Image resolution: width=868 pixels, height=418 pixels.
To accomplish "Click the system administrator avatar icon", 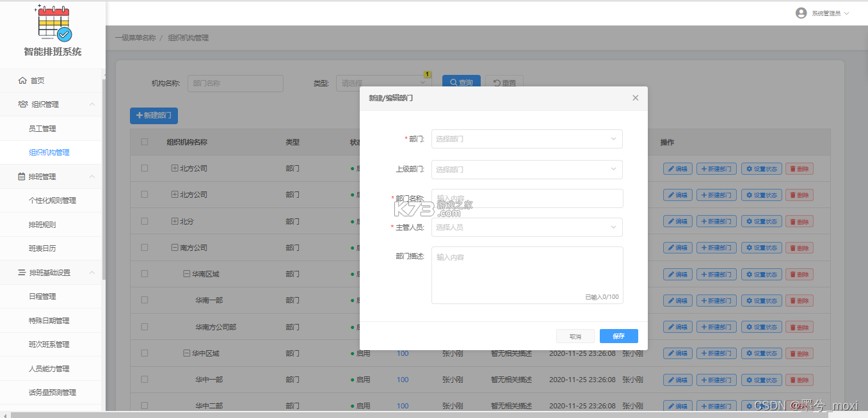I will (801, 13).
